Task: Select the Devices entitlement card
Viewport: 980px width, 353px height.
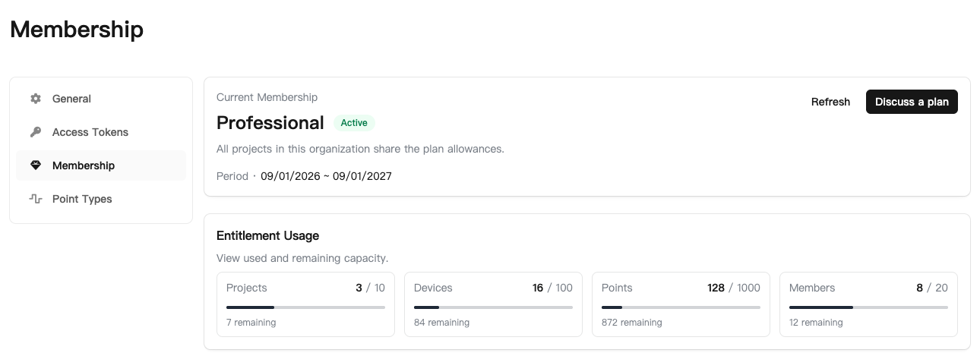Action: (493, 304)
